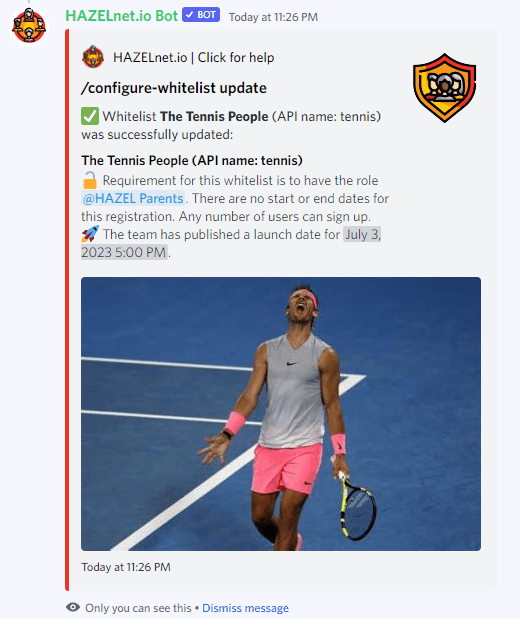Click the red embed color bar
Image resolution: width=520 pixels, height=631 pixels.
pyautogui.click(x=67, y=310)
